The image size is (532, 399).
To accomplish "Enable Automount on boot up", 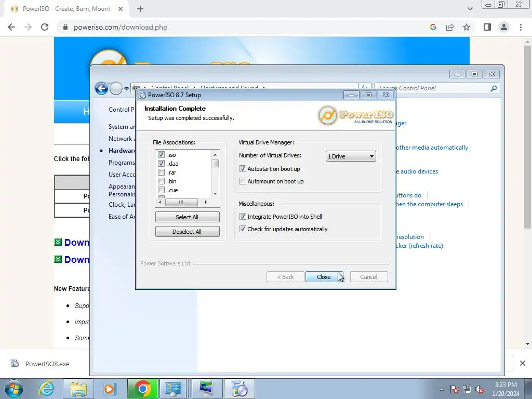I will (243, 181).
